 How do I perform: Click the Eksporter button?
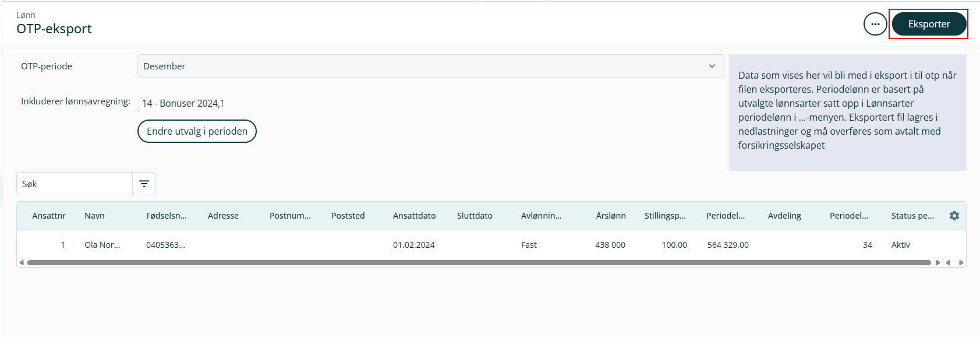tap(928, 24)
